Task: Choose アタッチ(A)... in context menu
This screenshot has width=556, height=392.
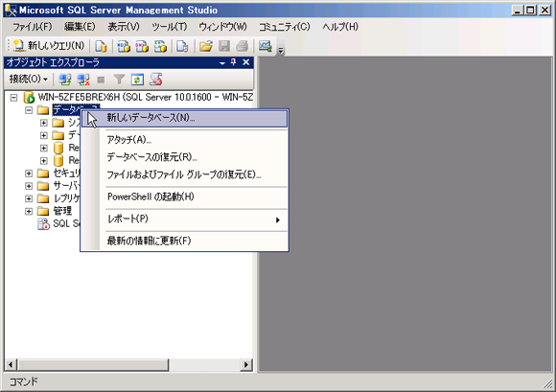Action: pos(184,140)
